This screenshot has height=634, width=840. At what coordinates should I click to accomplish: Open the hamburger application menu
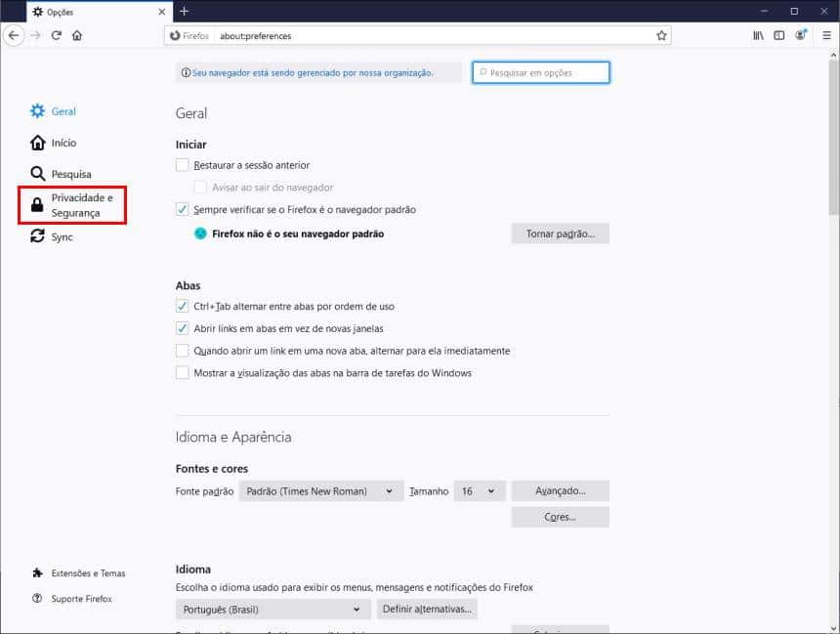tap(826, 36)
